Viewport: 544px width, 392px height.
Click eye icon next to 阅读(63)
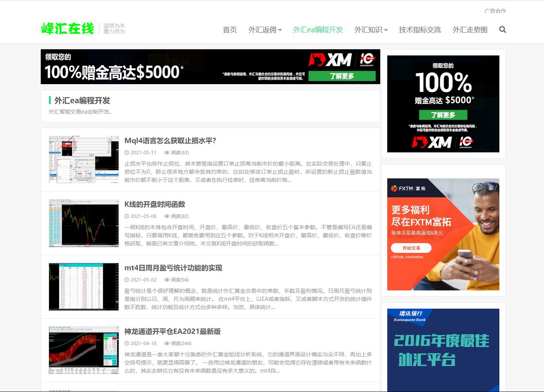[167, 153]
